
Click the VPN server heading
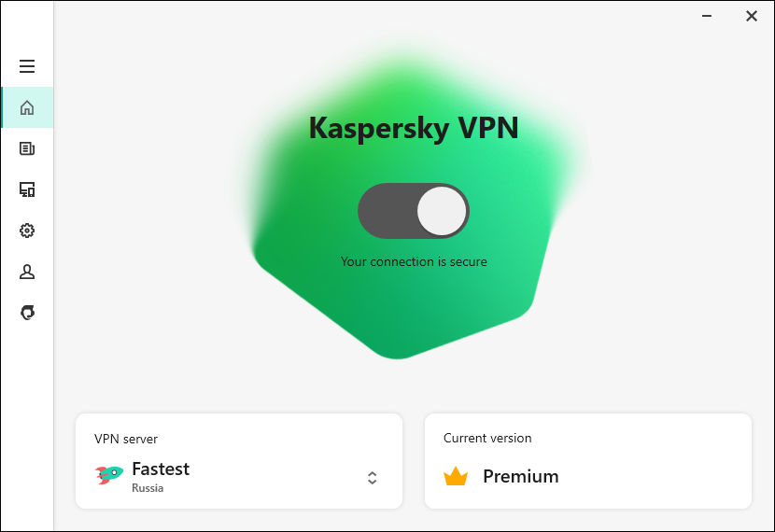[126, 439]
